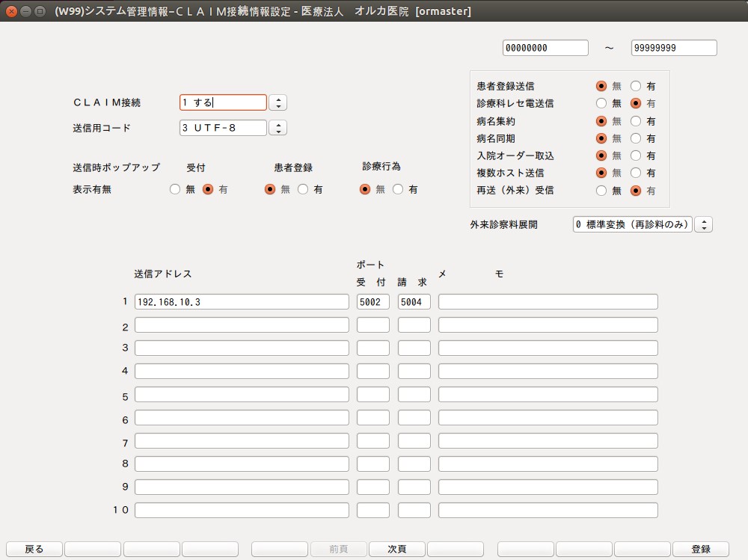Select 無 for 診療行為 popup display

click(365, 189)
